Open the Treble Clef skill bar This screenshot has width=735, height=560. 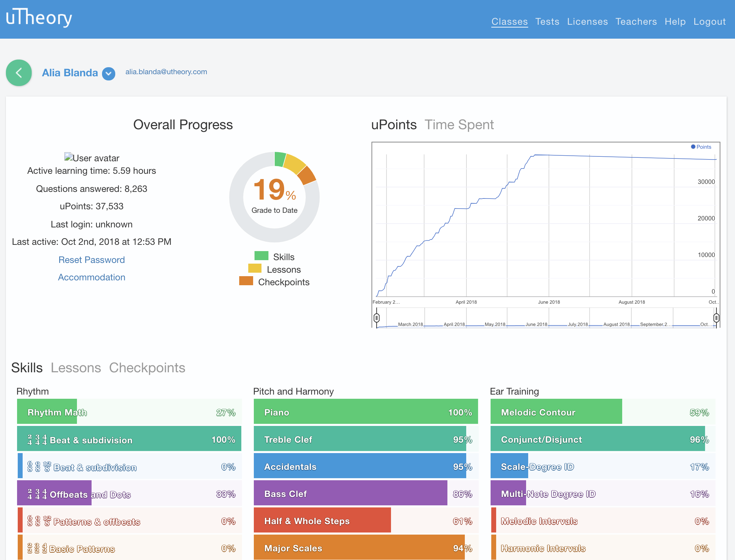pos(366,439)
